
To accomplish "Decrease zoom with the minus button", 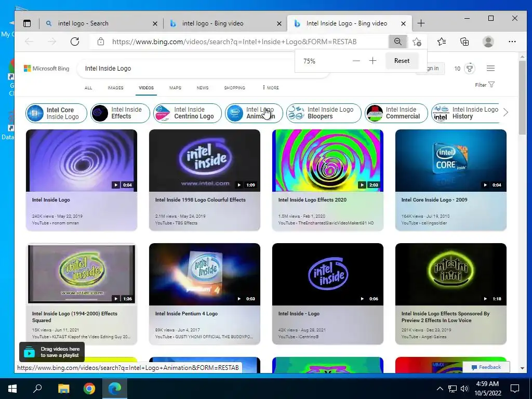I will point(356,61).
